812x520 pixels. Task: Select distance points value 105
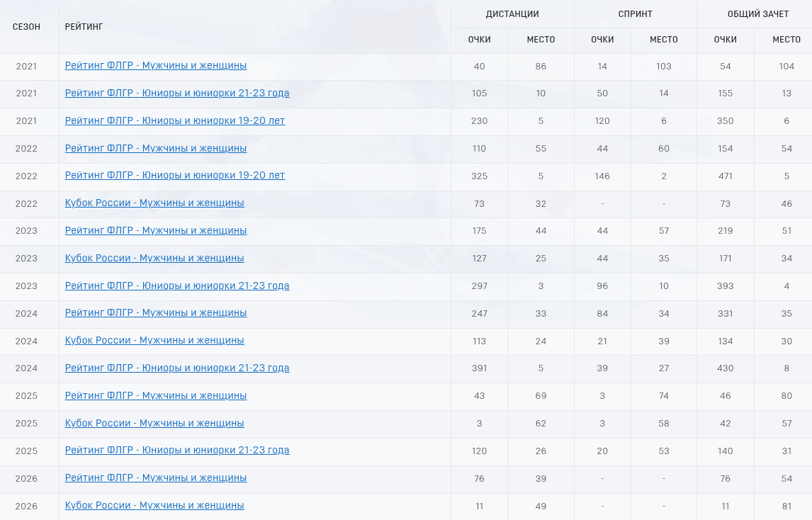click(479, 94)
